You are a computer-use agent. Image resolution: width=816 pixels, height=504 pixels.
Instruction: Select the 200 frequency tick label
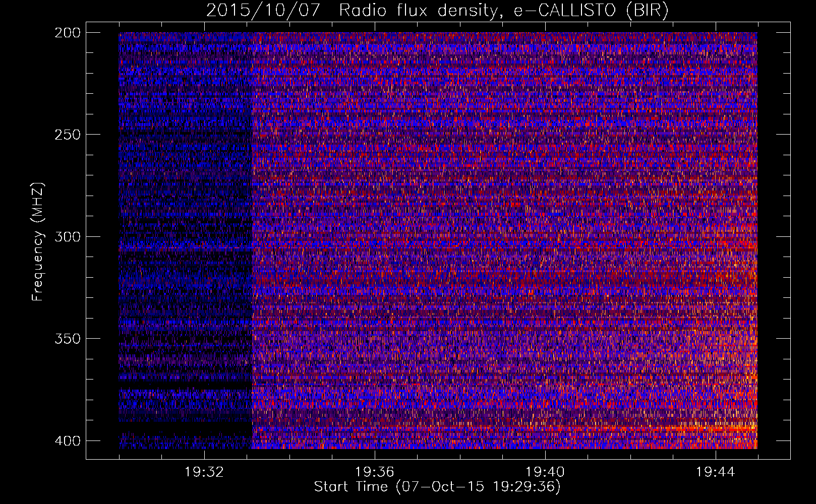68,33
